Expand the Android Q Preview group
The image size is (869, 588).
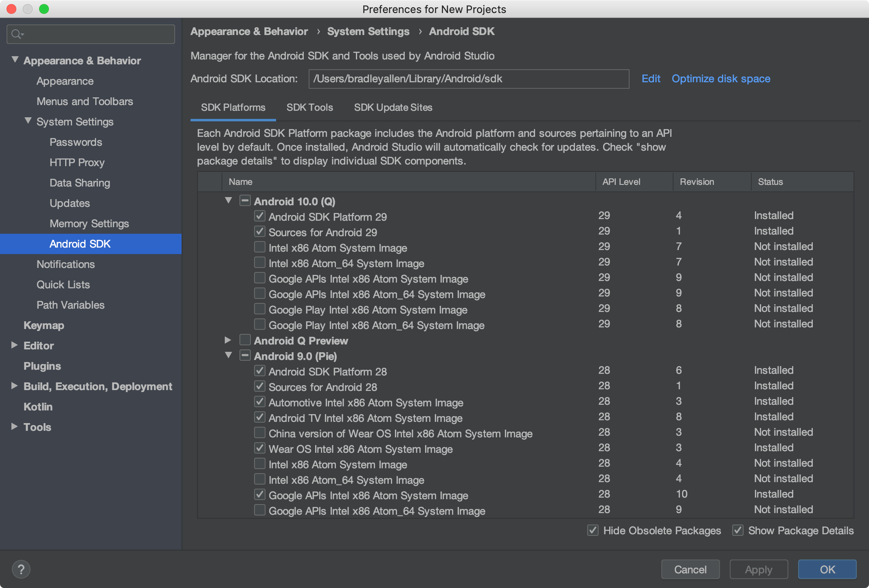228,340
